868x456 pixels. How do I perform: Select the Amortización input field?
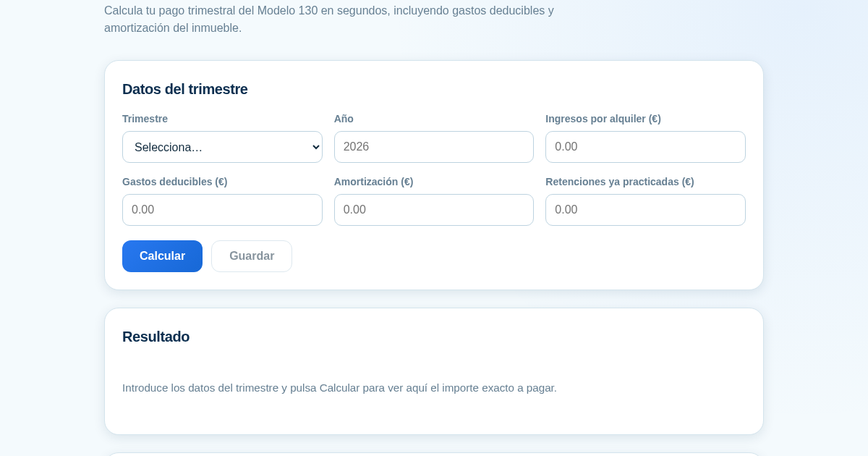coord(434,210)
